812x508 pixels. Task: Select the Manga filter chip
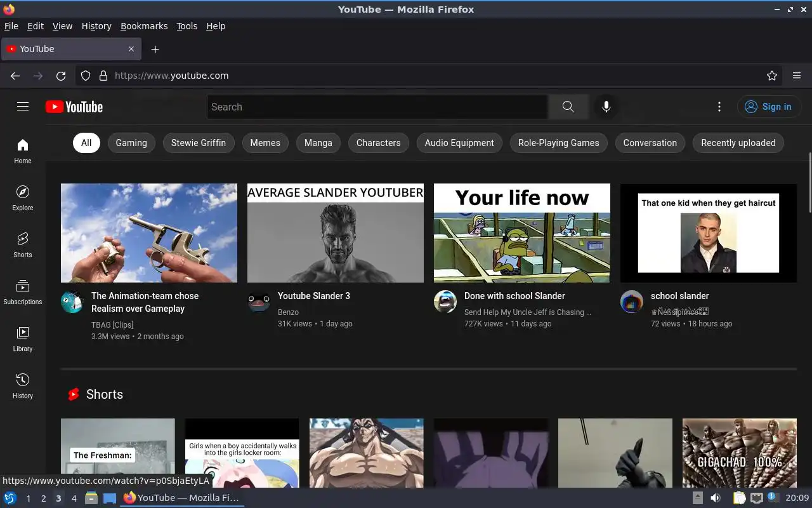pos(318,143)
